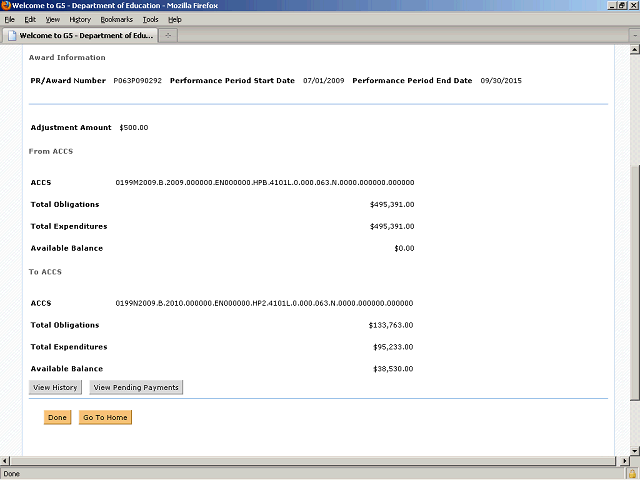640x480 pixels.
Task: Open the File menu
Action: [9, 20]
